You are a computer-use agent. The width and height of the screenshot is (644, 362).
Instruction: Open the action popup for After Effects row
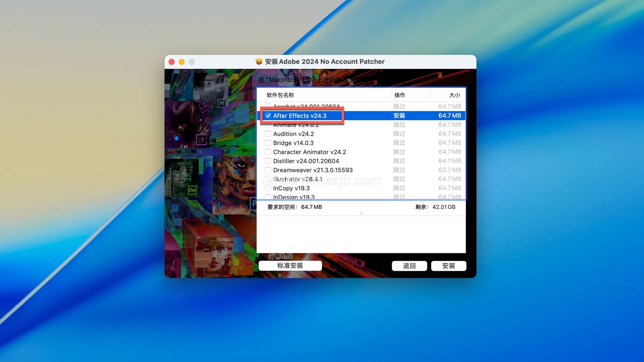tap(399, 116)
